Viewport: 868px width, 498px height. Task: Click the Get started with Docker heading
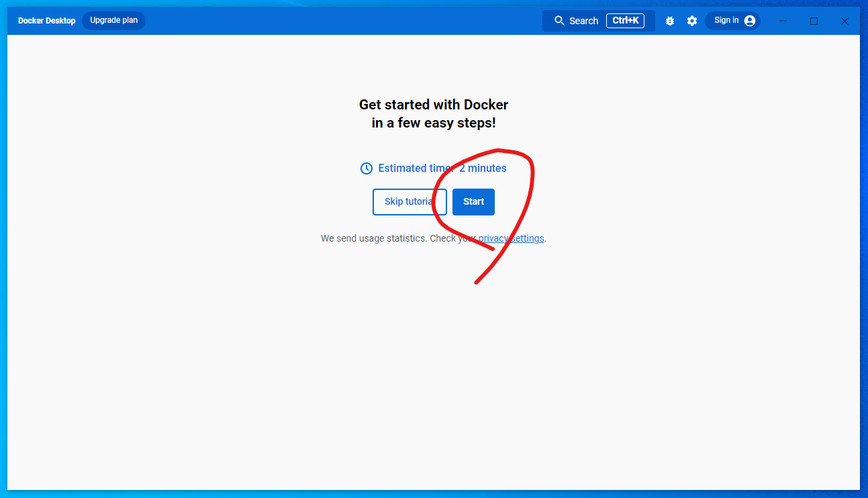click(x=434, y=114)
